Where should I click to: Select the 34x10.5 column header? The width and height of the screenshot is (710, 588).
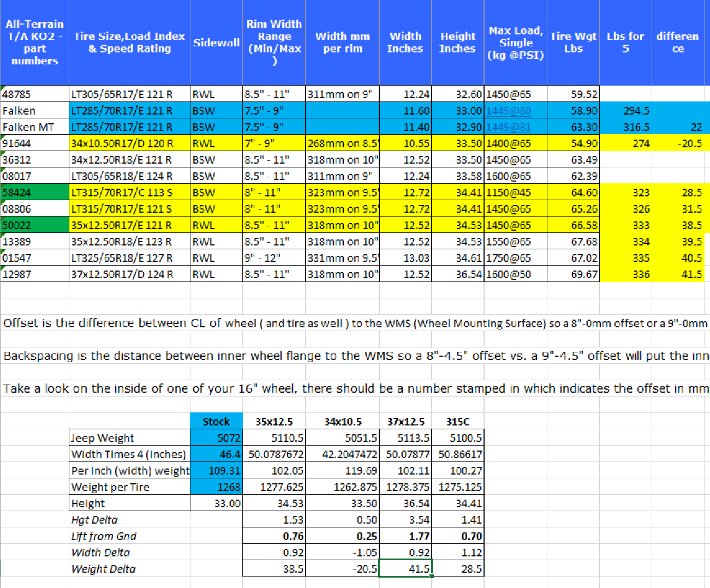click(x=343, y=422)
